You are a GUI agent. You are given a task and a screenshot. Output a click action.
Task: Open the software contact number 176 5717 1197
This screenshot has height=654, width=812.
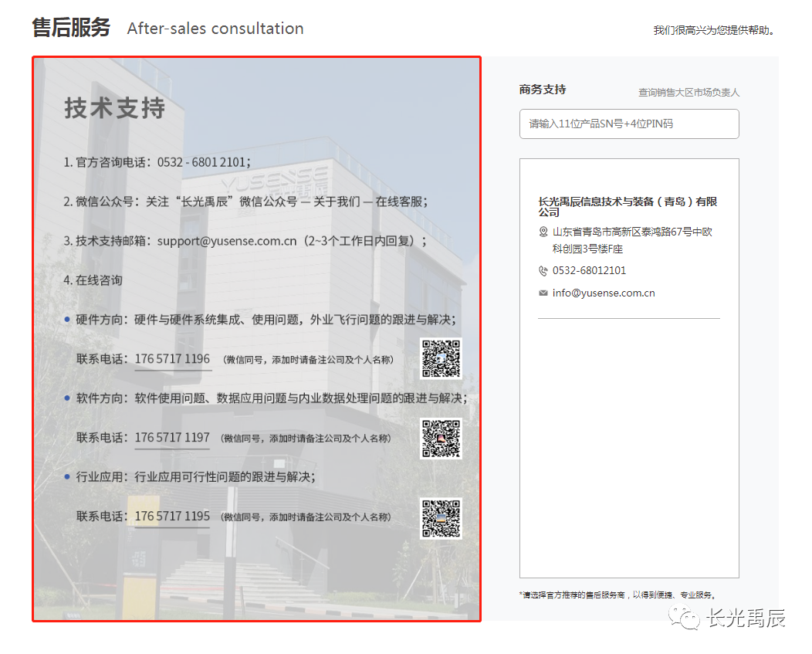click(x=172, y=438)
